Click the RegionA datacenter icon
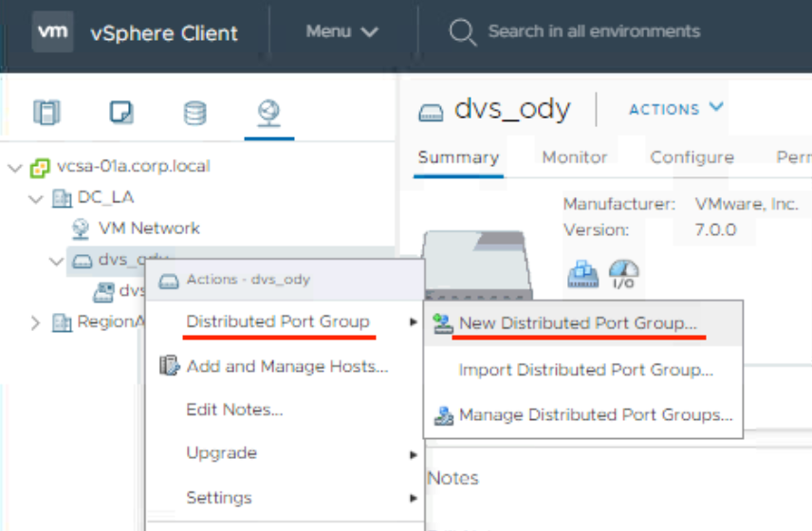This screenshot has width=812, height=531. click(x=63, y=323)
